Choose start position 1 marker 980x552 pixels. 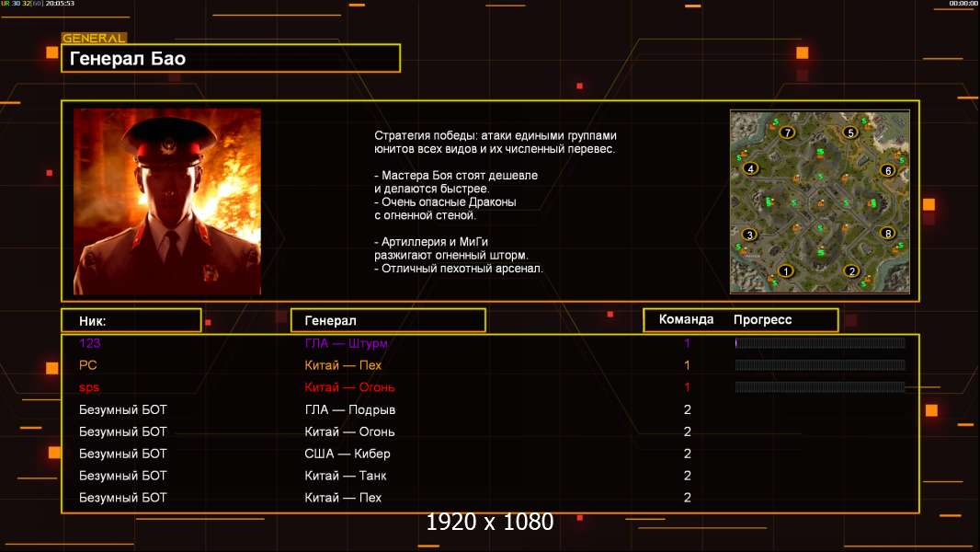786,270
